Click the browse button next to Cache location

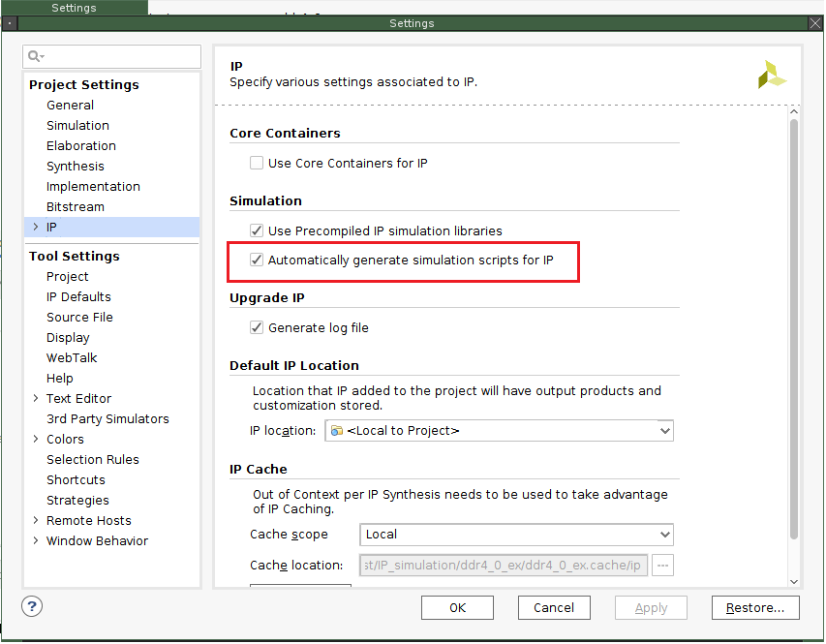662,566
